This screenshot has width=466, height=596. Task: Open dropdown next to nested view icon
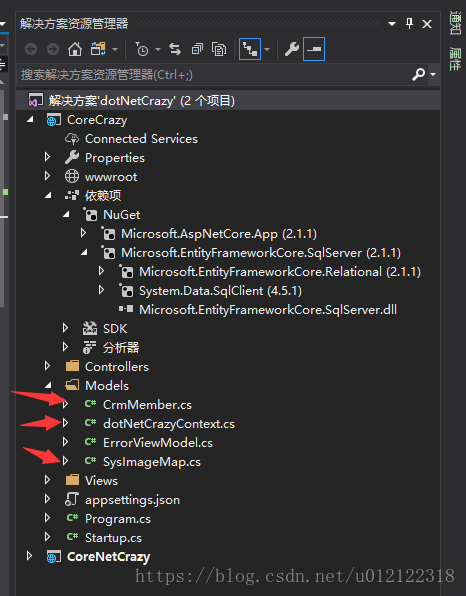point(267,49)
